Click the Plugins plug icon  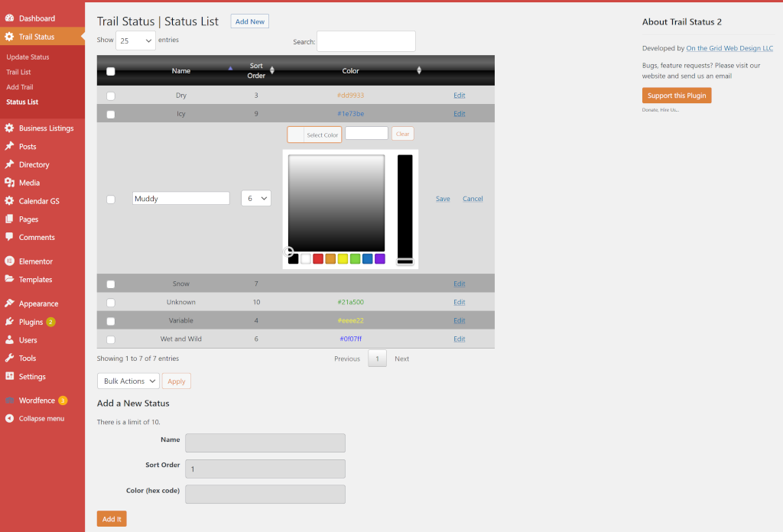(x=9, y=321)
